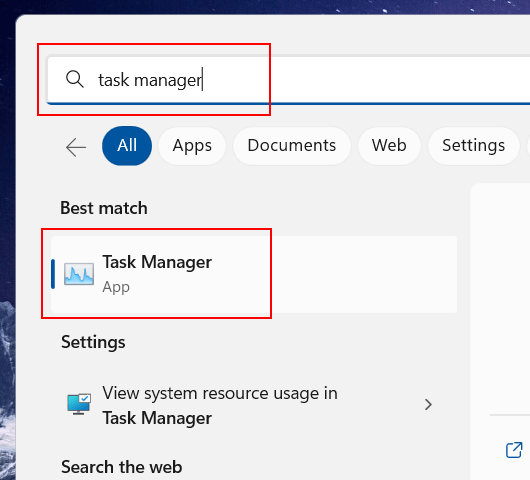Click into the "task manager" search field

(288, 80)
